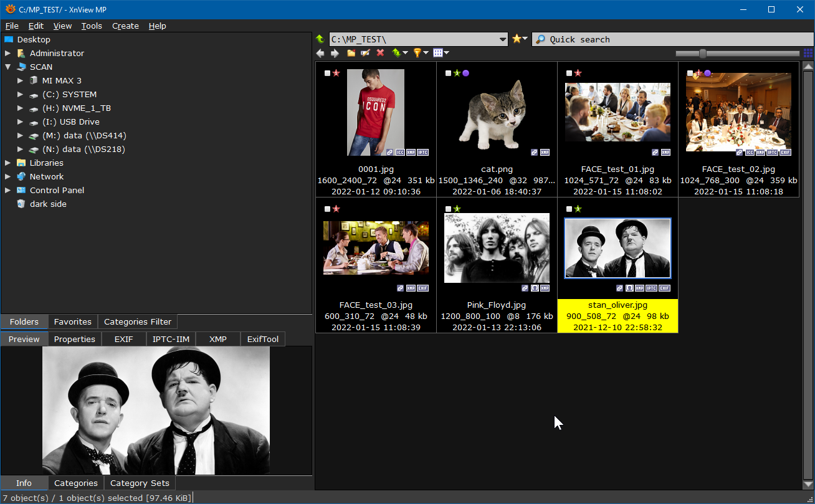Tick the checkbox on Pink_Floyd.jpg thumbnail

448,209
